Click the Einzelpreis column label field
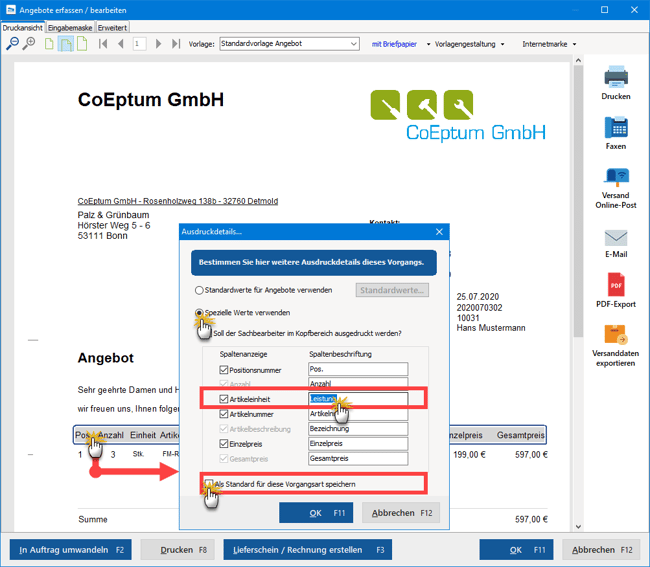This screenshot has width=650, height=567. [x=357, y=443]
